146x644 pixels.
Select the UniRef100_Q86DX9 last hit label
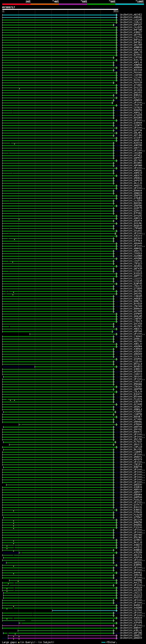click(x=131, y=638)
